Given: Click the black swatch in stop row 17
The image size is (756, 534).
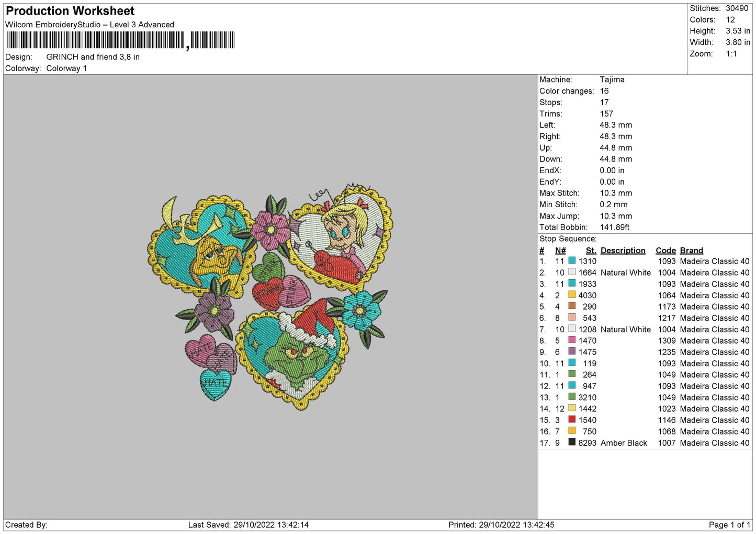Looking at the screenshot, I should (x=572, y=442).
